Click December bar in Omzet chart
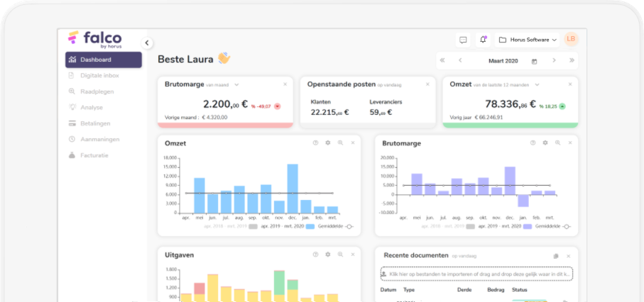Screen dimensions: 644x302 pyautogui.click(x=293, y=189)
